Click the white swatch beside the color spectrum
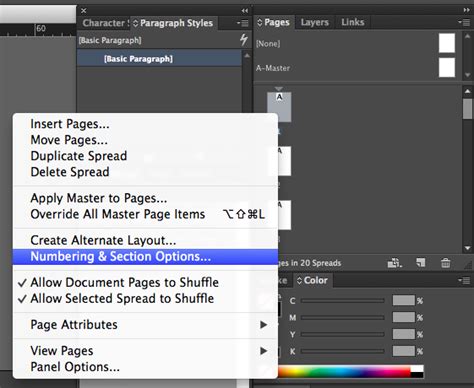474x388 pixels. coord(417,368)
